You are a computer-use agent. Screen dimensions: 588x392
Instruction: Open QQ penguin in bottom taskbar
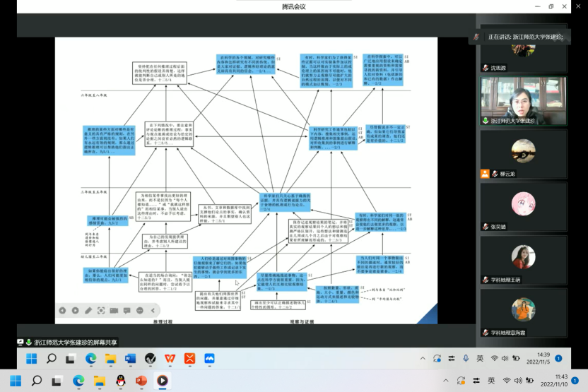[120, 381]
